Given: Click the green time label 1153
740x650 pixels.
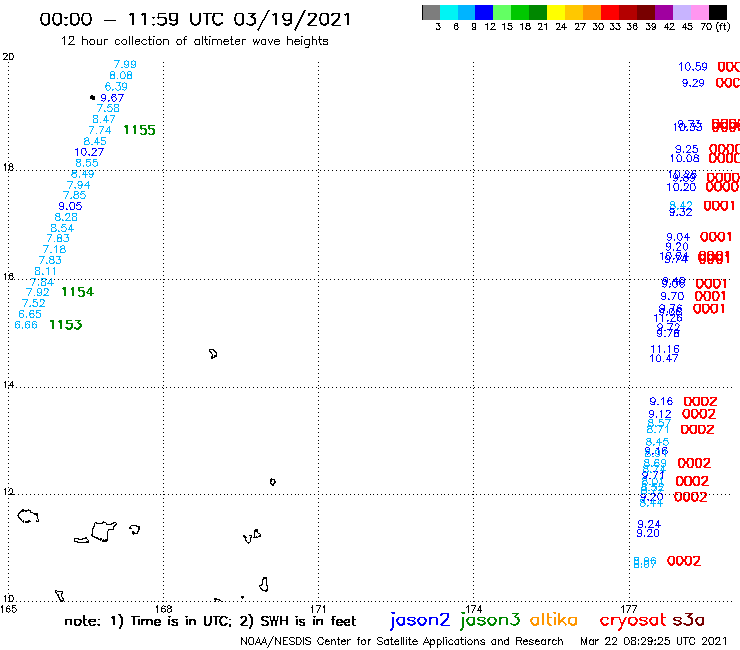Looking at the screenshot, I should (x=66, y=325).
